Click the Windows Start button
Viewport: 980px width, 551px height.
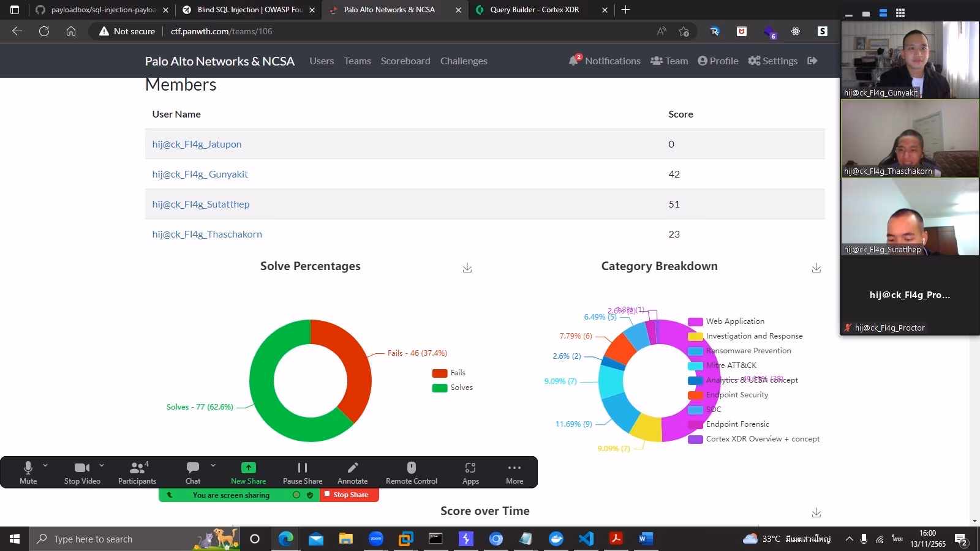click(x=15, y=539)
